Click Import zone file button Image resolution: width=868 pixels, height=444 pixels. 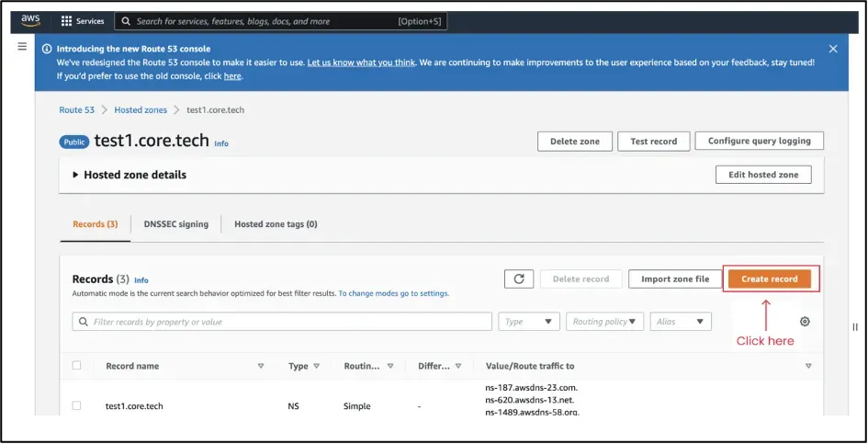pyautogui.click(x=675, y=279)
